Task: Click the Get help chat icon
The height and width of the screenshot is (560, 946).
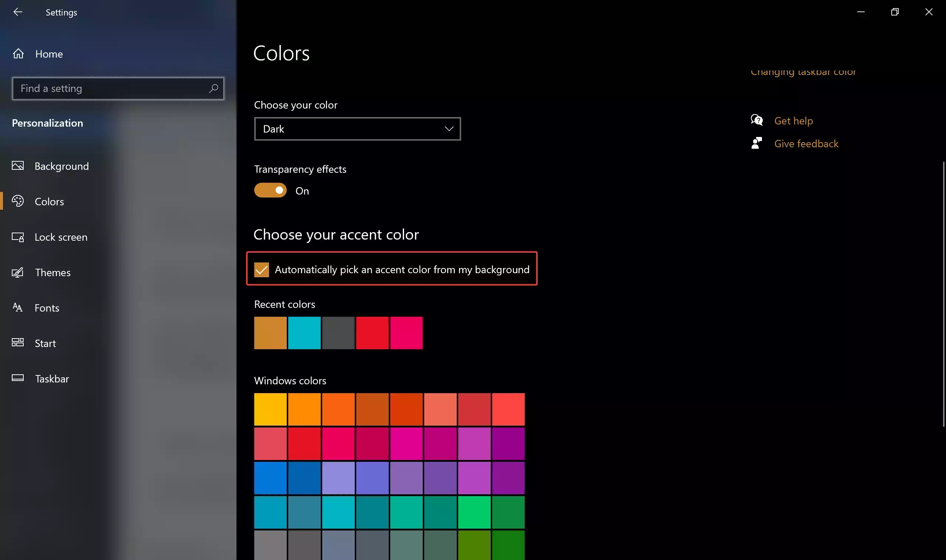Action: pos(757,120)
